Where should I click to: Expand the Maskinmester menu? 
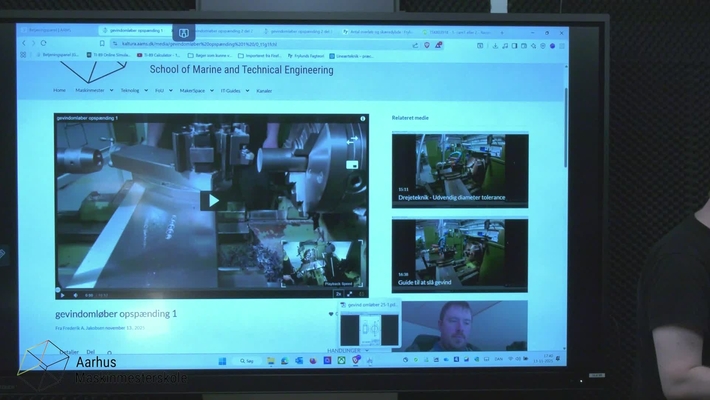coord(90,90)
